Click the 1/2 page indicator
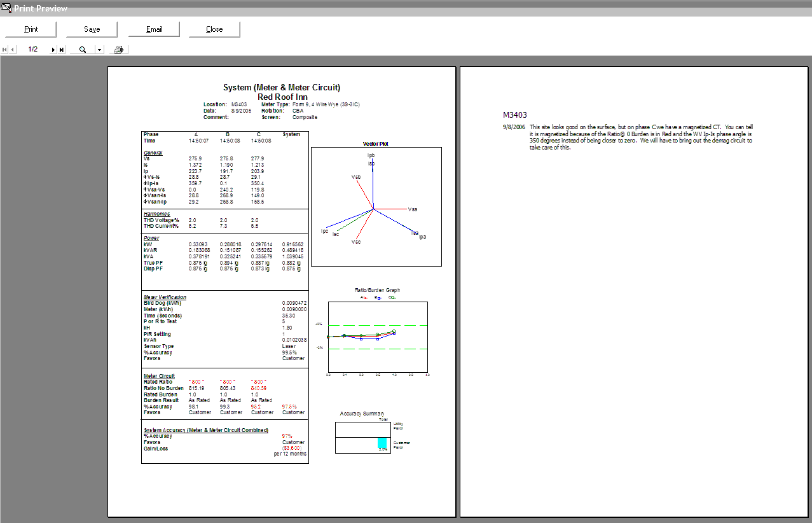The image size is (812, 523). coord(33,50)
